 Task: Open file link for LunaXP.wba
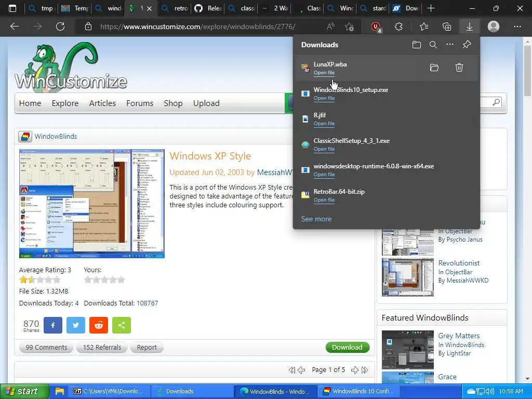pyautogui.click(x=324, y=73)
